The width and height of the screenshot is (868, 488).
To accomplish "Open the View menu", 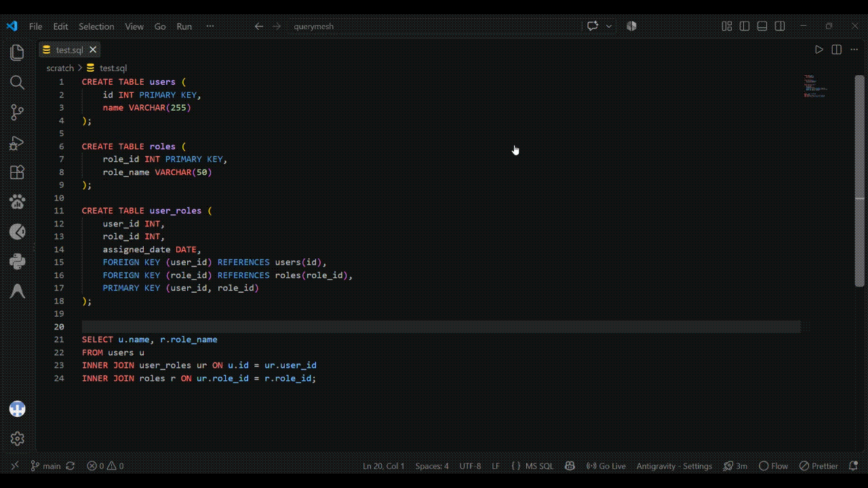I will tap(134, 26).
